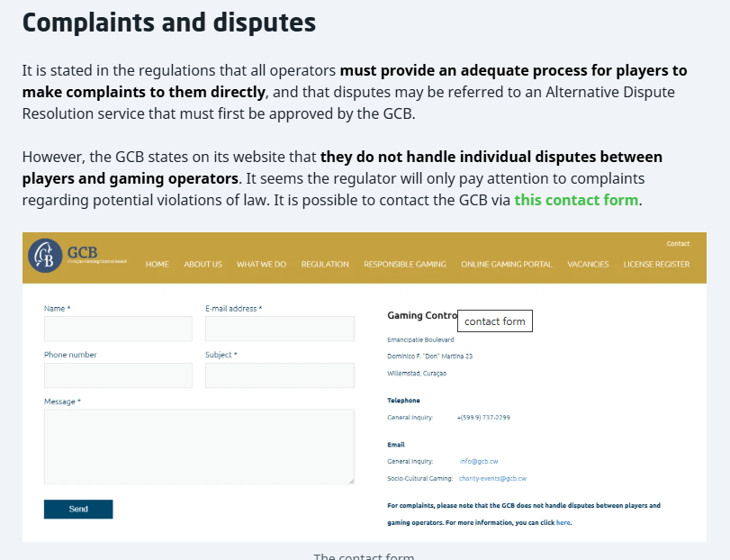The image size is (730, 560).
Task: Open the HOME menu item
Action: pyautogui.click(x=158, y=265)
